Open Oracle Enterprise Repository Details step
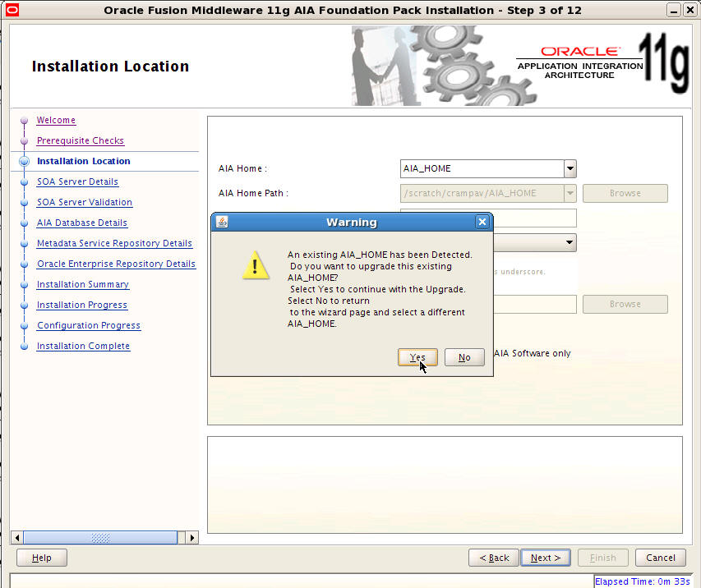The width and height of the screenshot is (701, 588). [x=116, y=264]
